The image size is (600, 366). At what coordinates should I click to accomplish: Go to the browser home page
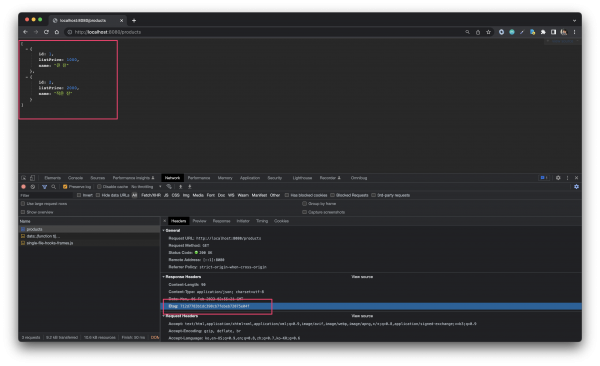point(57,32)
